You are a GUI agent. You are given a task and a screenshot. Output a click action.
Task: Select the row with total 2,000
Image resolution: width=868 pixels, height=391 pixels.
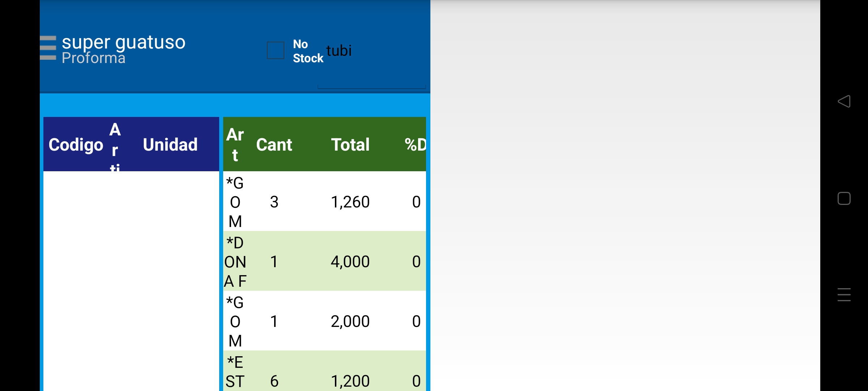[350, 321]
